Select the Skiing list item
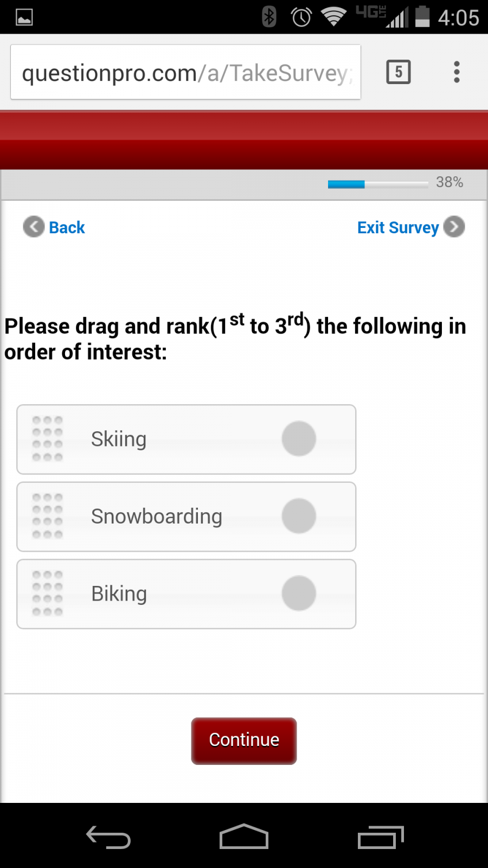 [x=187, y=439]
